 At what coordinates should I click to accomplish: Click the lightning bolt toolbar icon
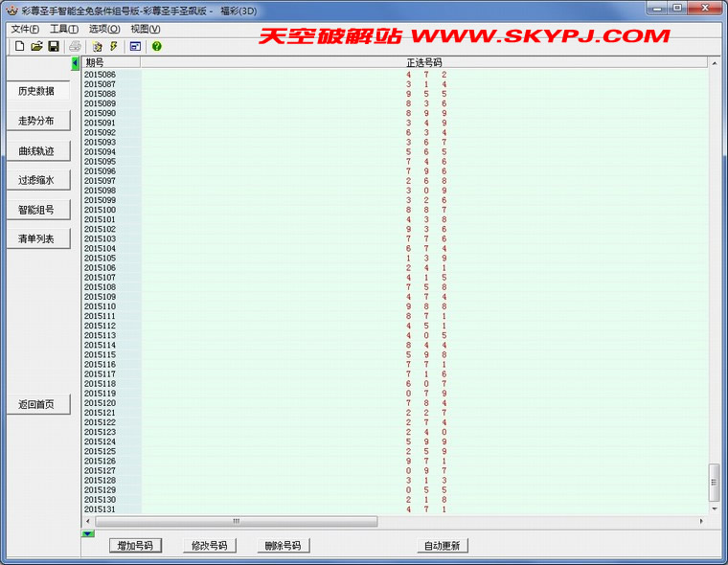[x=115, y=46]
